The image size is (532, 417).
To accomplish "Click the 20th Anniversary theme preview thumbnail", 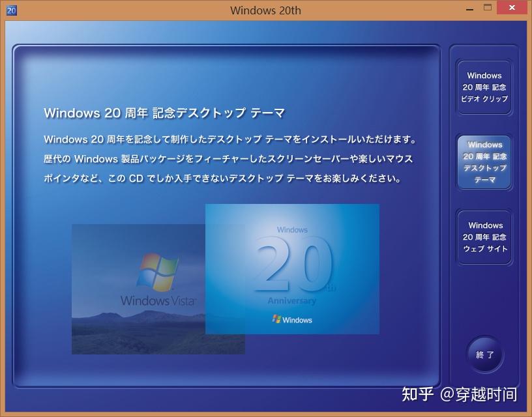I will [291, 269].
